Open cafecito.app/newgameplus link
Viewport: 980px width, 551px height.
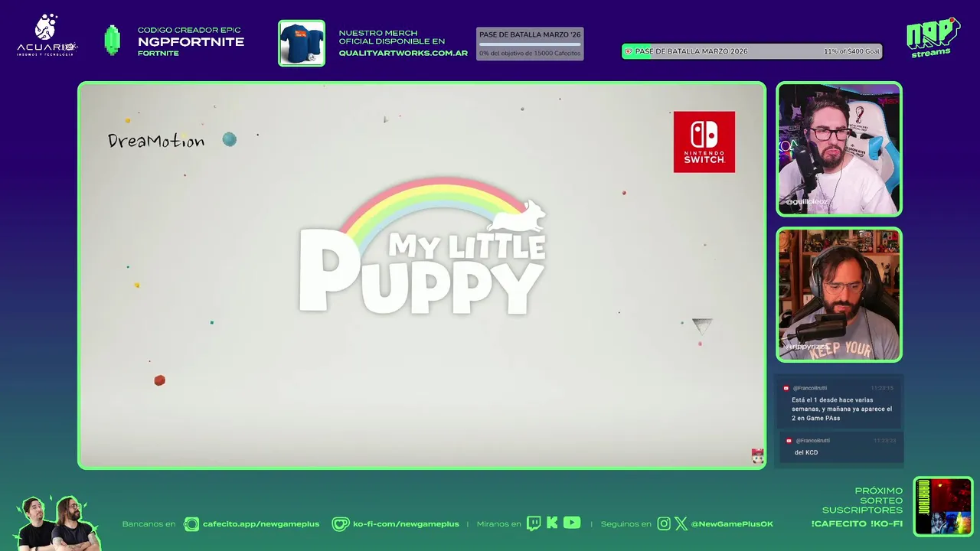click(x=261, y=524)
